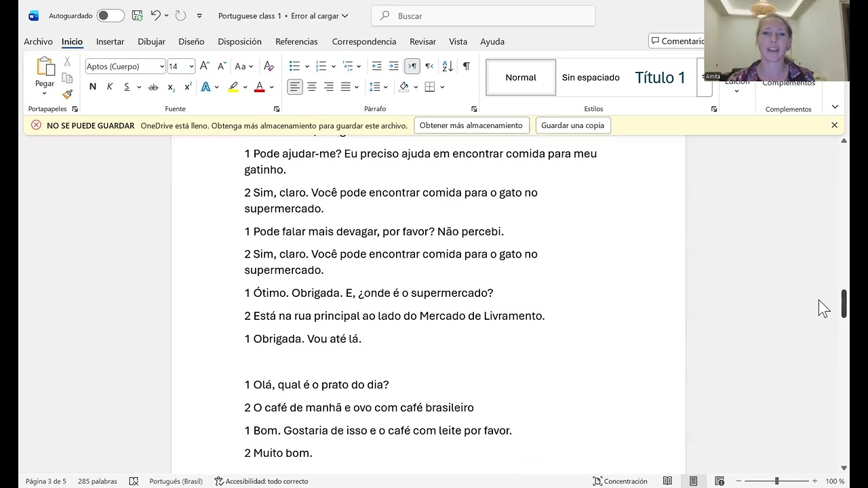Open the Comentarios button
The image size is (868, 488).
point(677,41)
